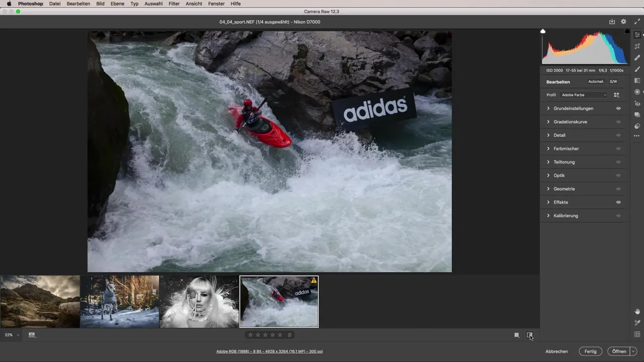
Task: Select the dog in snow thumbnail
Action: pos(120,301)
